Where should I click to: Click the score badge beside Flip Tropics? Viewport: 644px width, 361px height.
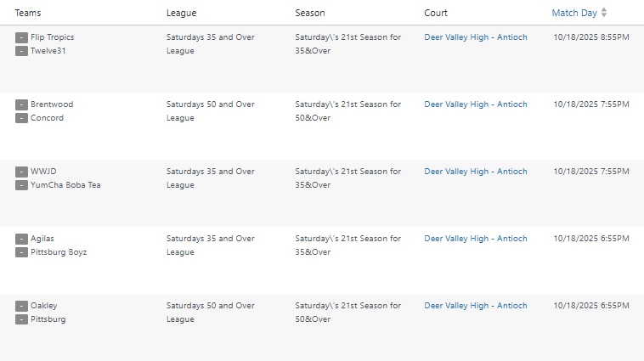[x=21, y=37]
